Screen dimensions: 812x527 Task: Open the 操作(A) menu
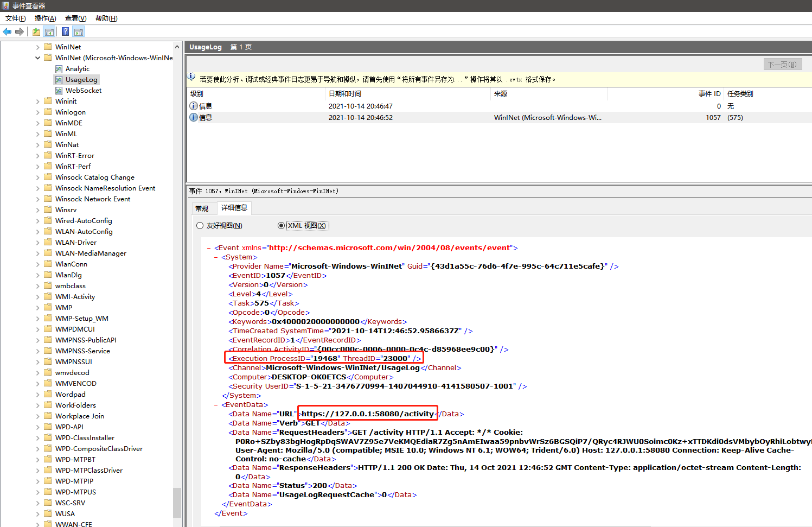45,18
